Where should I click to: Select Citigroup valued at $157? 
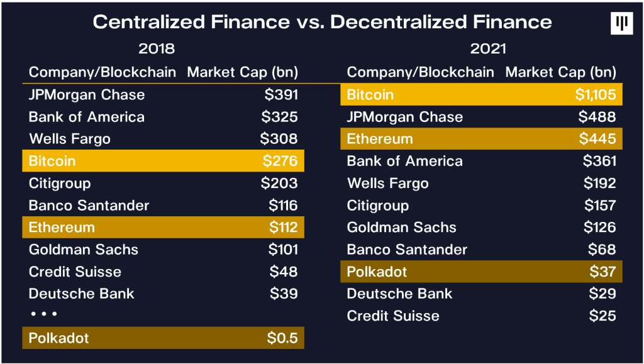(x=481, y=206)
